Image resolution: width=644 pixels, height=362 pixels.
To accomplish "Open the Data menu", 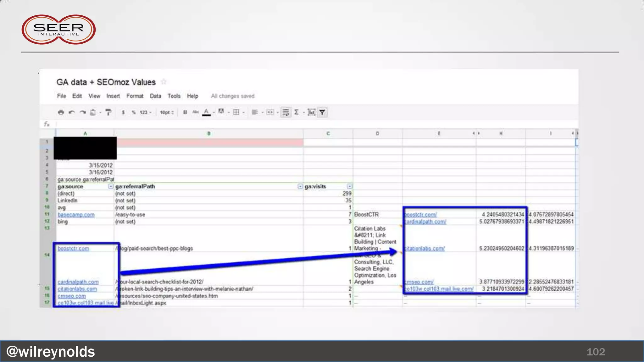I will (155, 96).
